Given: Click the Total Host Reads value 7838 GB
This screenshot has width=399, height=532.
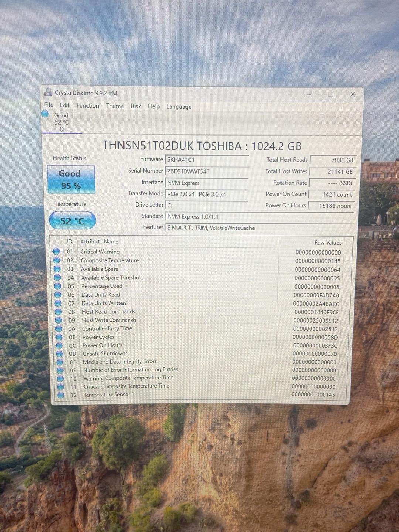Looking at the screenshot, I should click(x=332, y=160).
